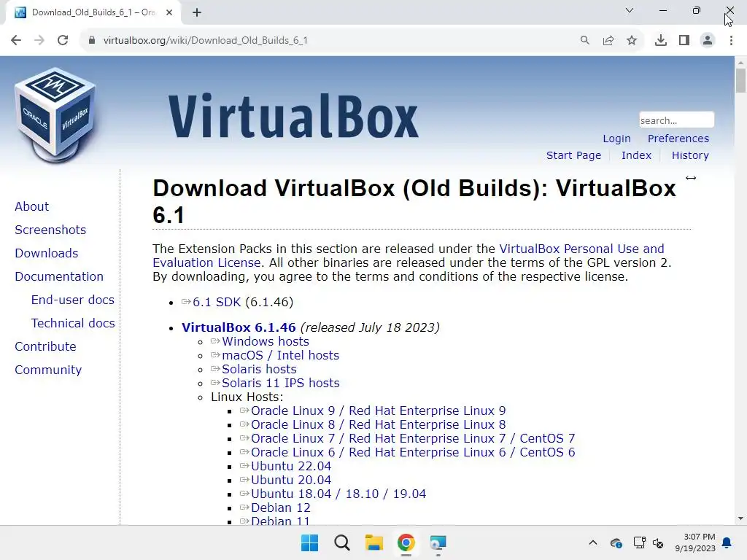Image resolution: width=747 pixels, height=560 pixels.
Task: Open the Chrome profile avatar
Action: click(708, 41)
